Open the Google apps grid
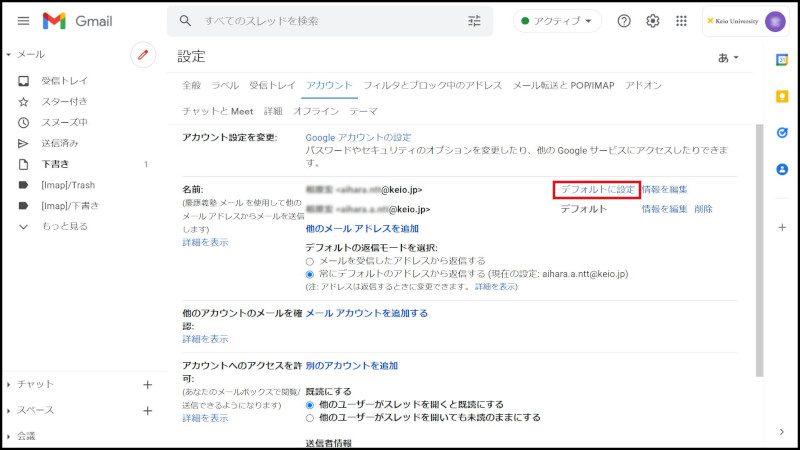Viewport: 800px width, 450px height. click(682, 21)
